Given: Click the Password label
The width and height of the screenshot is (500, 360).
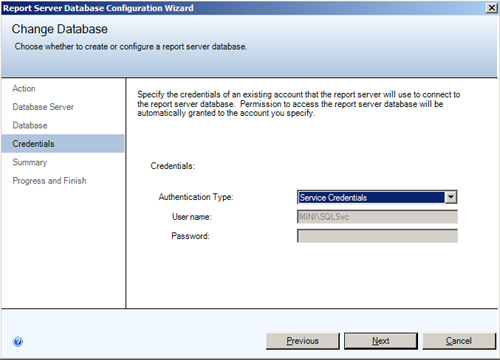Looking at the screenshot, I should point(190,236).
